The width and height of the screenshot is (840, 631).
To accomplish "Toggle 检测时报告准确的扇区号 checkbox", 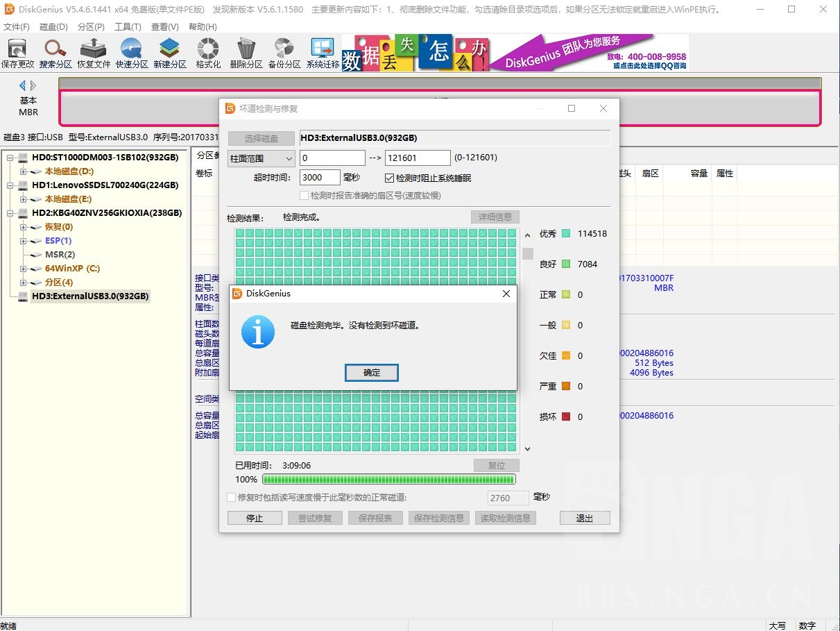I will (304, 196).
